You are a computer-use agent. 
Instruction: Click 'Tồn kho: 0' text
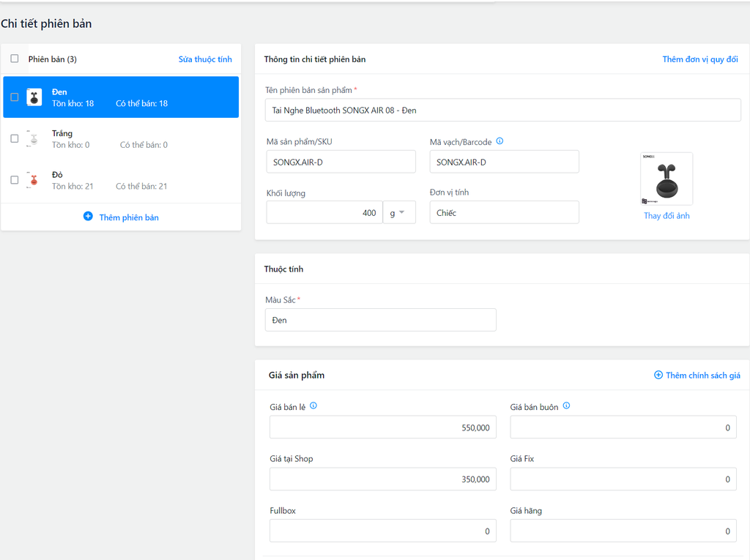click(x=71, y=145)
